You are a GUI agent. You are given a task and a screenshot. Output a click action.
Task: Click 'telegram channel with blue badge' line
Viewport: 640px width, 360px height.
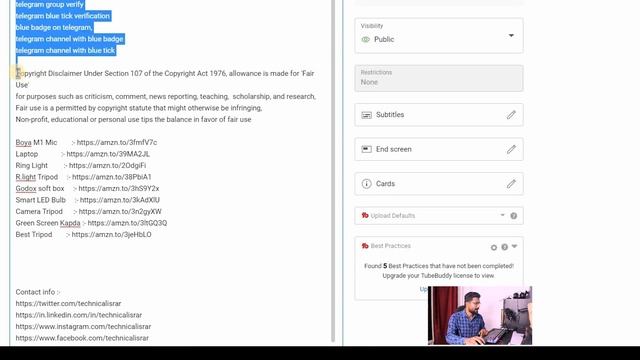(x=69, y=39)
